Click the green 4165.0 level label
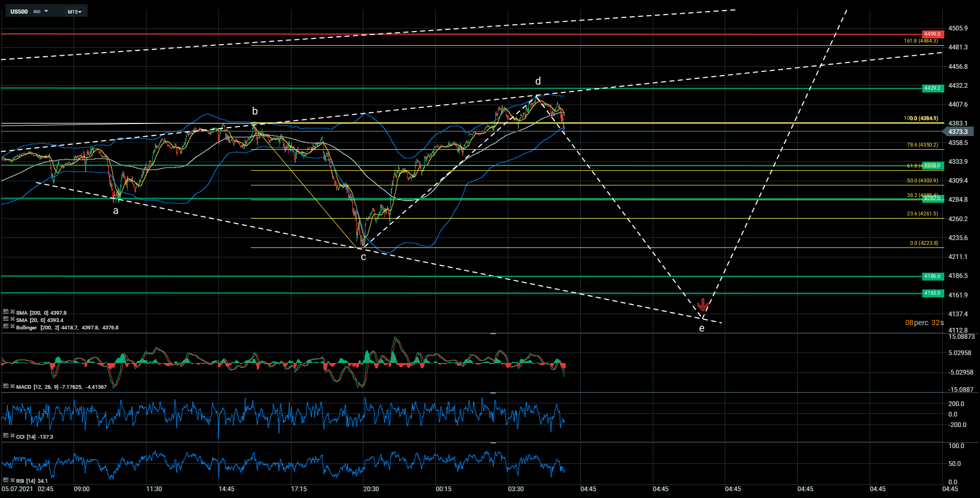Screen dimensions: 980x498 click(x=932, y=293)
